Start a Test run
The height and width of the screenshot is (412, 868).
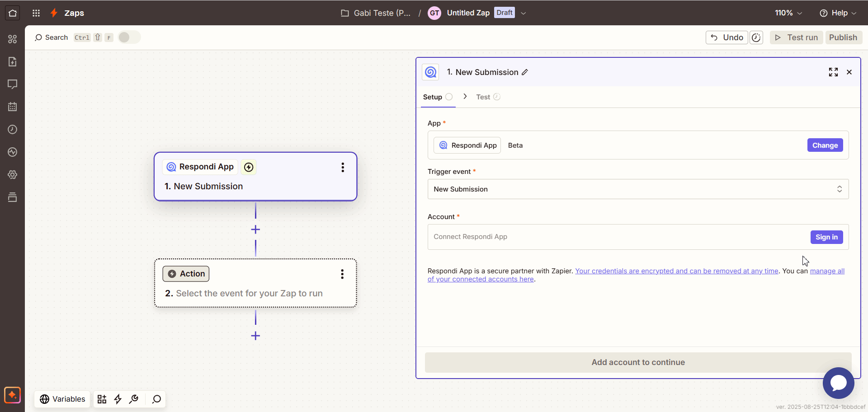pyautogui.click(x=796, y=37)
